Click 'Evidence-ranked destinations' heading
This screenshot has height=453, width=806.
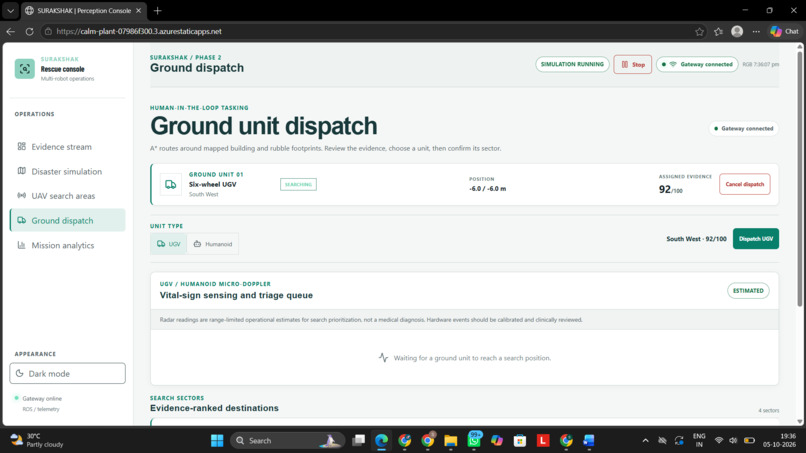tap(214, 408)
